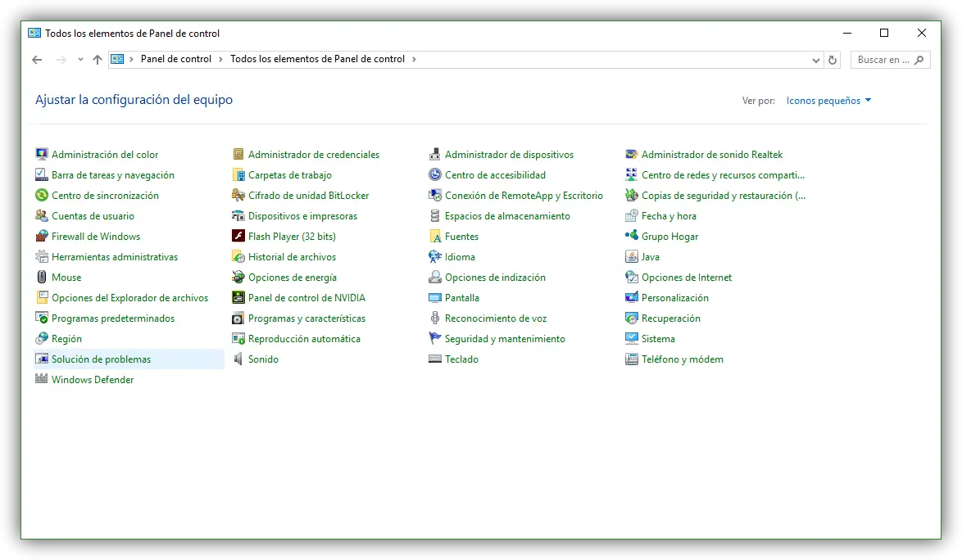Click the Administración del color icon
This screenshot has width=962, height=560.
pos(42,155)
